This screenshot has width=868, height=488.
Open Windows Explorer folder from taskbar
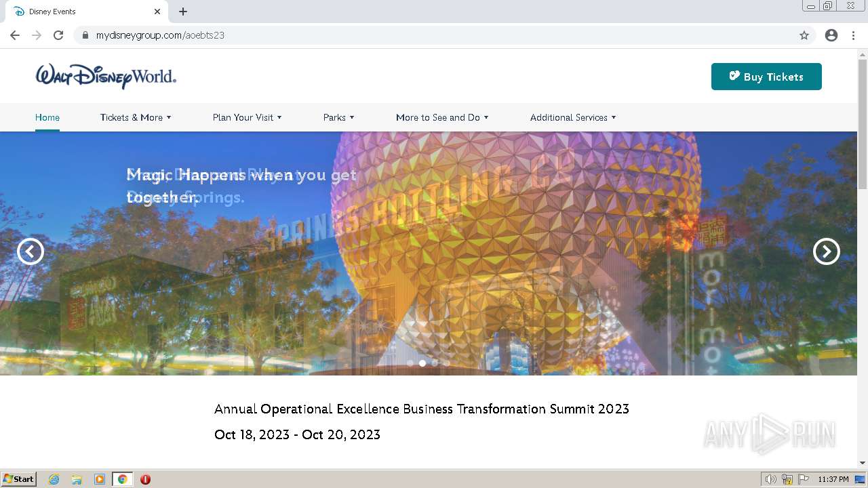click(x=77, y=479)
